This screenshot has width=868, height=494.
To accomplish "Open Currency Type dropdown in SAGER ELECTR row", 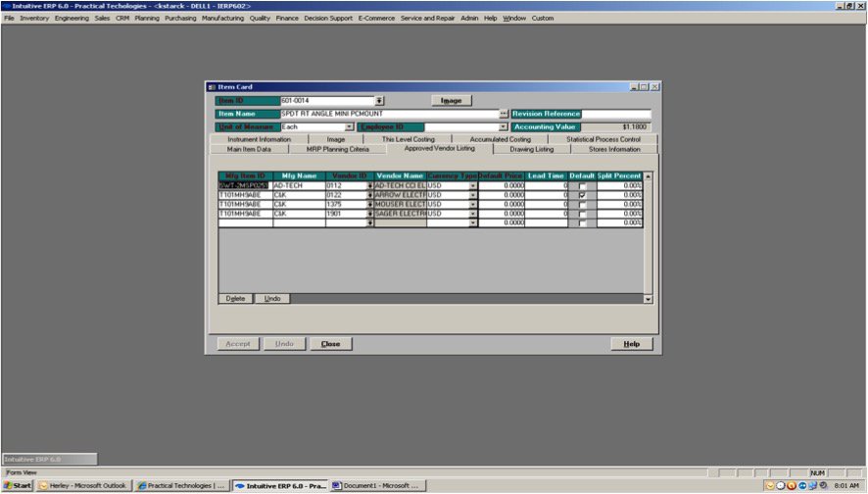I will click(473, 214).
